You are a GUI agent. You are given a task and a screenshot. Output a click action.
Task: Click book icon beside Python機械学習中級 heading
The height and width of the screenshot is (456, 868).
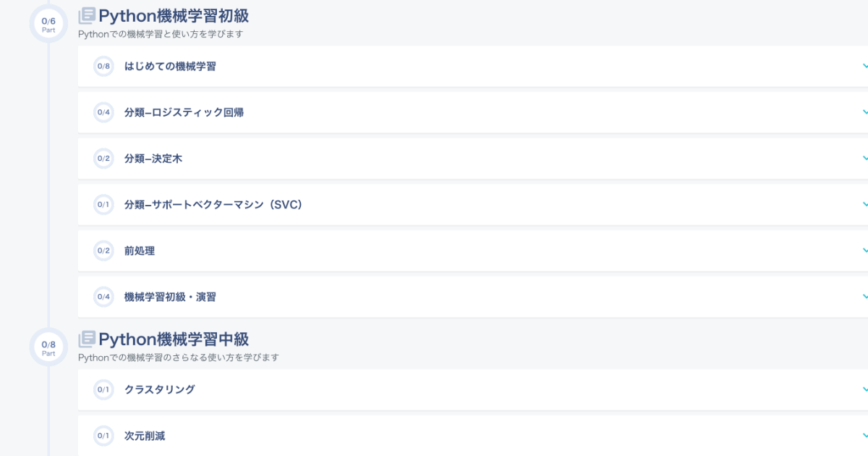87,339
